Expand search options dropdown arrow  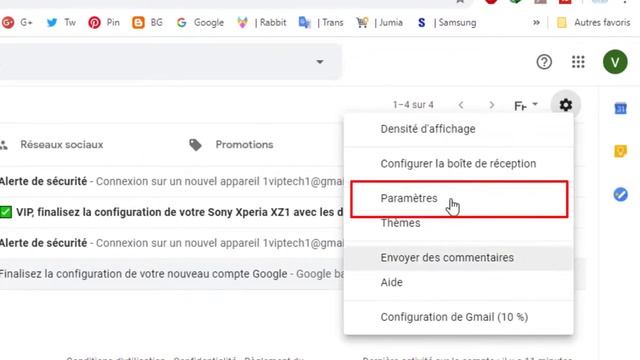[320, 62]
